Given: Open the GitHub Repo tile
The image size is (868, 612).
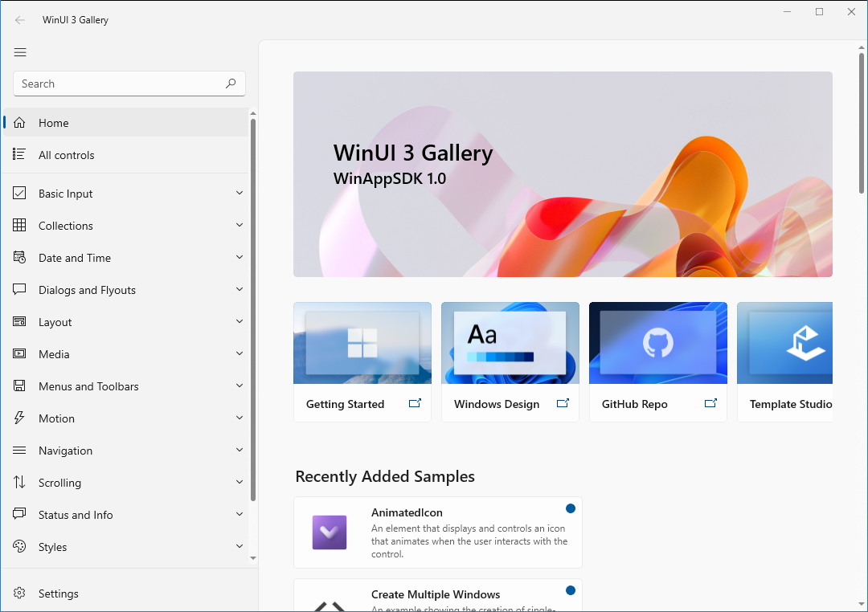Looking at the screenshot, I should click(658, 362).
